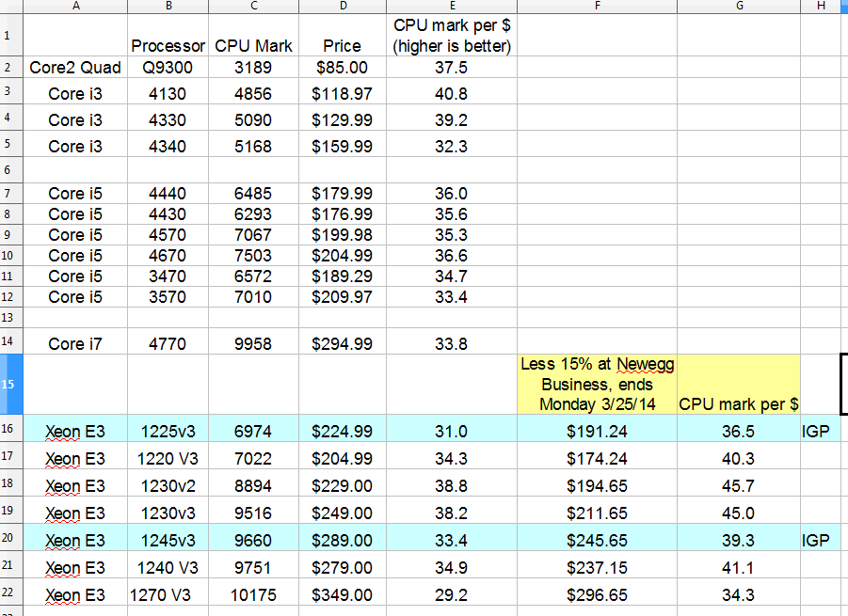Select the 'Core i7' cell
The image size is (848, 616).
point(75,343)
